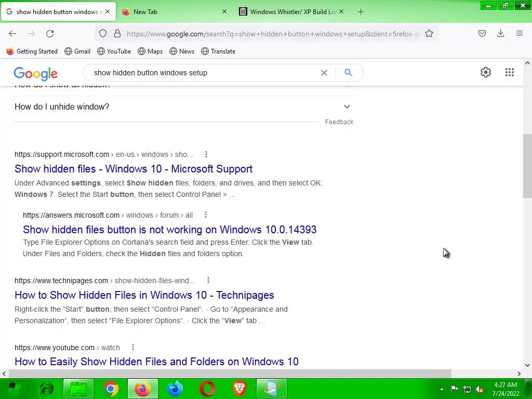Click the vertical scrollbar thumb
This screenshot has width=532, height=399.
[x=527, y=166]
